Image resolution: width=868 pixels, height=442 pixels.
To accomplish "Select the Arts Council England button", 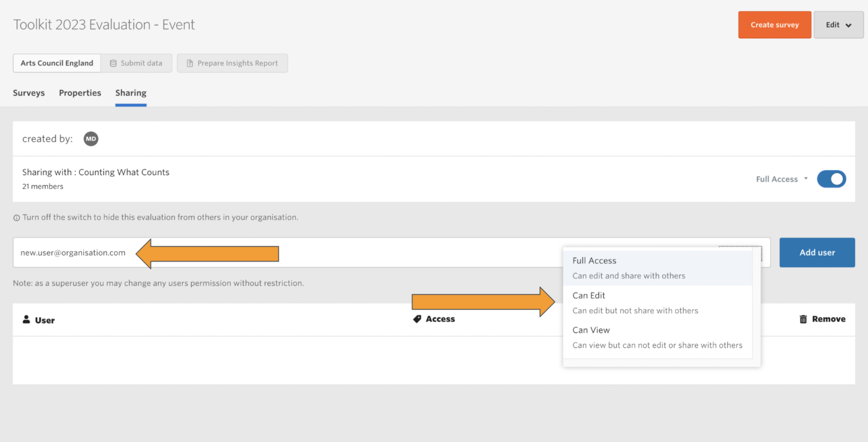I will click(57, 63).
